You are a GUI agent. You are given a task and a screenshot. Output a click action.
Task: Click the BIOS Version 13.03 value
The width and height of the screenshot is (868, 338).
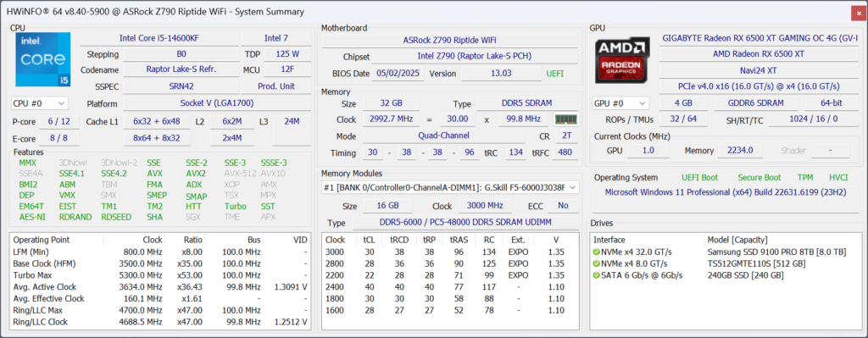[x=501, y=73]
